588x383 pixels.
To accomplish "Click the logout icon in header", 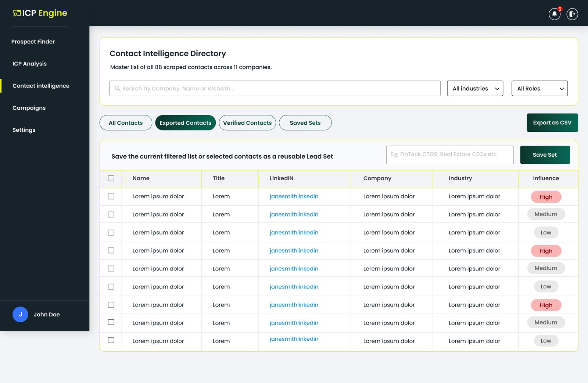I will click(x=572, y=14).
